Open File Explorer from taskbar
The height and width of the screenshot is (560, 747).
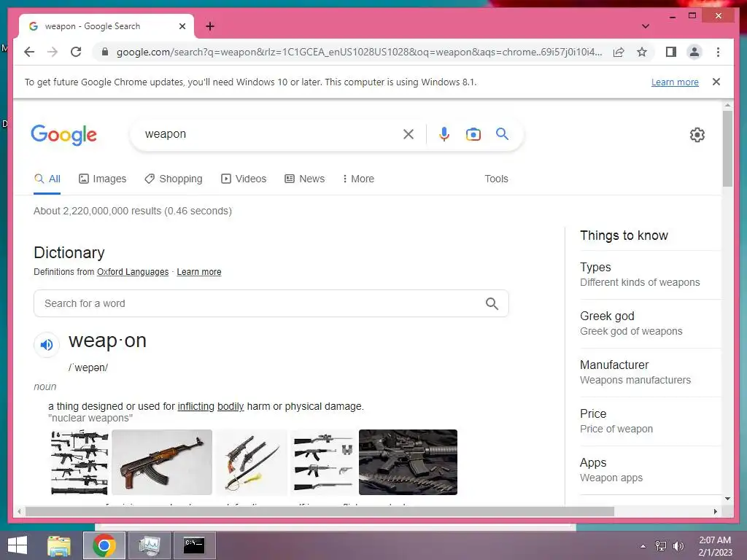tap(59, 545)
